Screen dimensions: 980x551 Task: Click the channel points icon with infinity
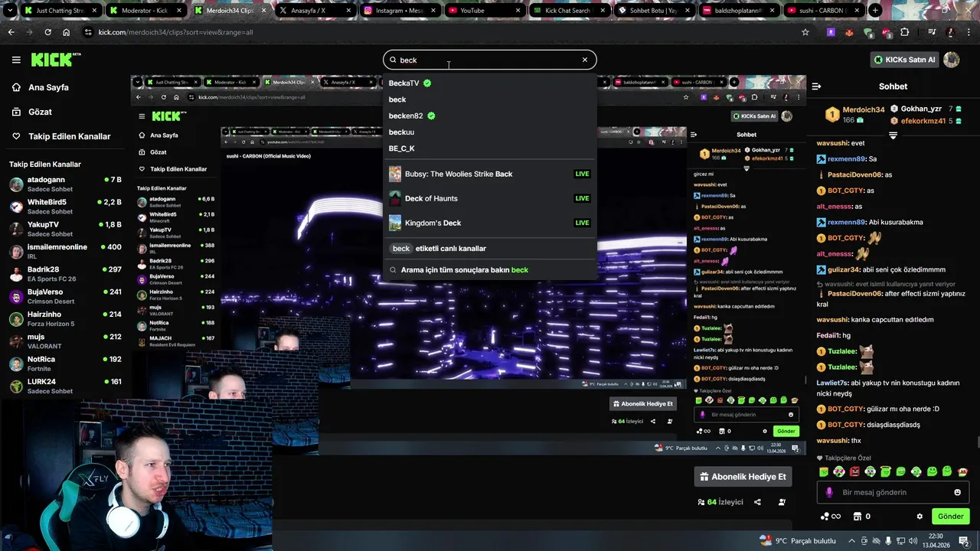830,517
